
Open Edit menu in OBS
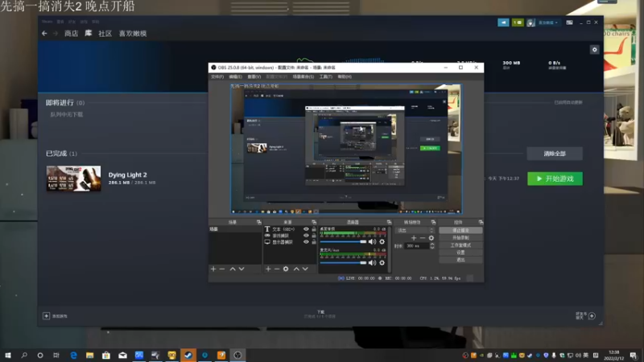235,76
